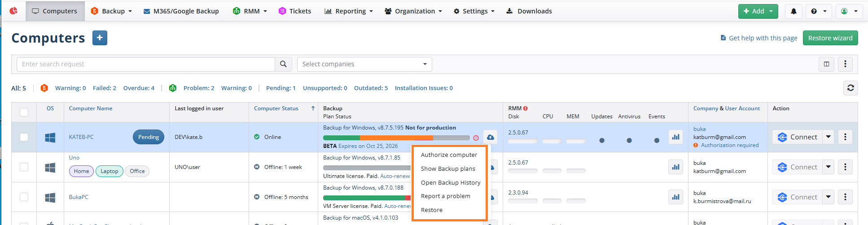
Task: Check the KATEB-PC row checkbox
Action: [x=24, y=137]
